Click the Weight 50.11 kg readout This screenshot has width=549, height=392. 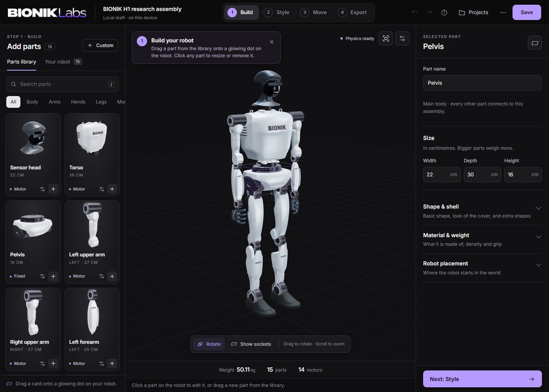pyautogui.click(x=237, y=370)
